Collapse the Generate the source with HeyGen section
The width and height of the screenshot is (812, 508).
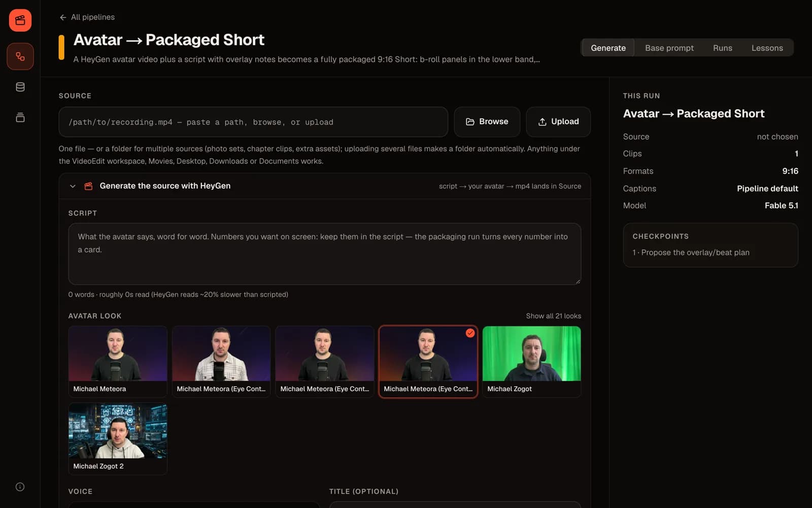click(73, 186)
